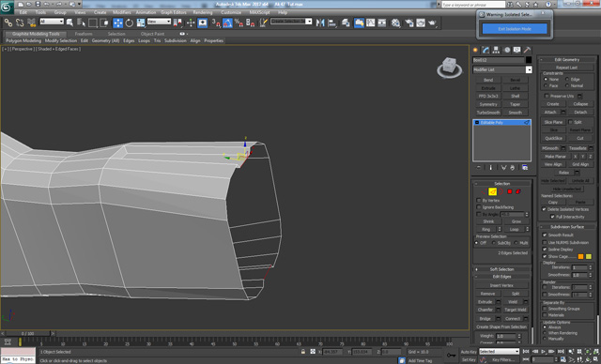Uncheck Delete Isolated Vertices
601x364 pixels.
pos(544,209)
